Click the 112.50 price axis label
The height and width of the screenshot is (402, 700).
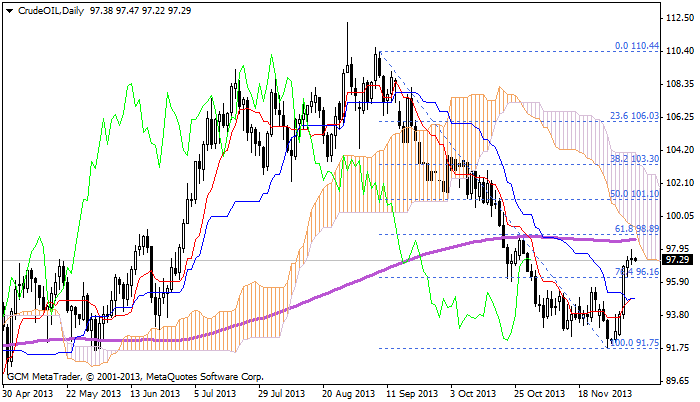coord(677,19)
